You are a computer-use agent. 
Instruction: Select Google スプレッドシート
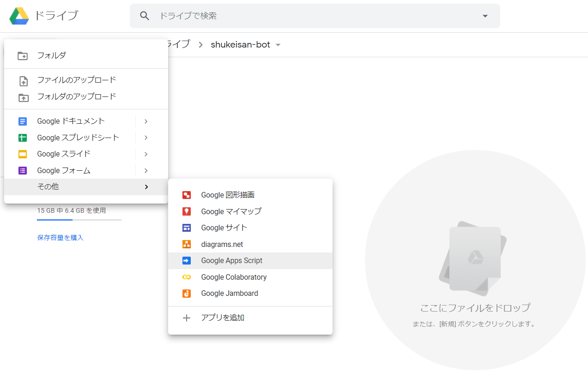pos(78,138)
